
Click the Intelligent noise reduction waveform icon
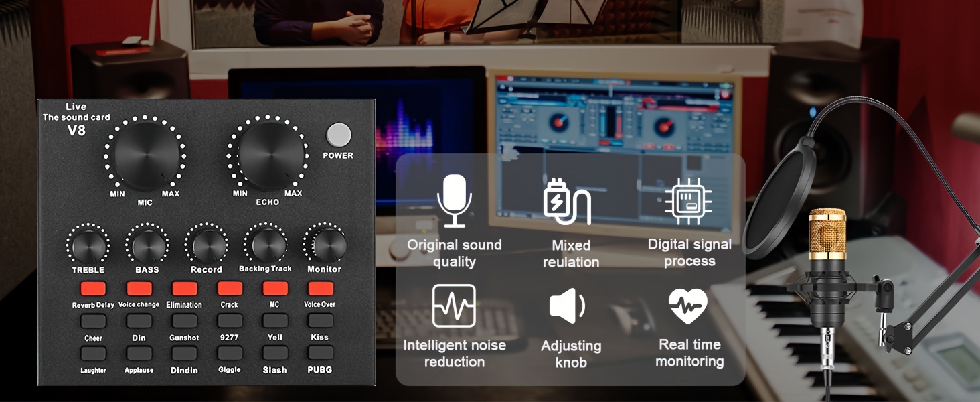454,306
